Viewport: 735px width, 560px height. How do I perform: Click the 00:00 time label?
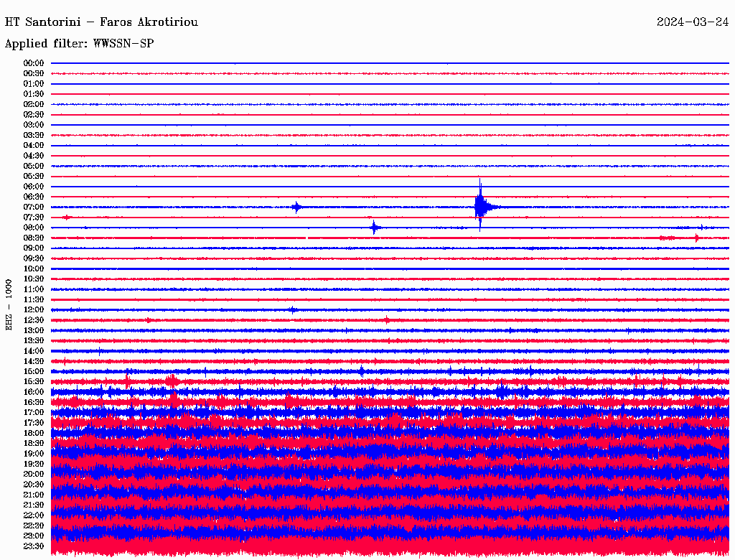33,63
